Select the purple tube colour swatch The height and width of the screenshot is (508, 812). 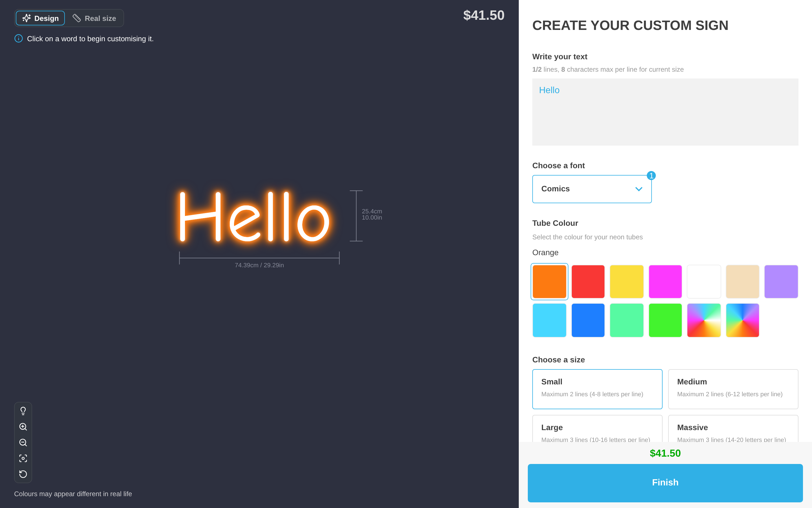click(x=781, y=282)
